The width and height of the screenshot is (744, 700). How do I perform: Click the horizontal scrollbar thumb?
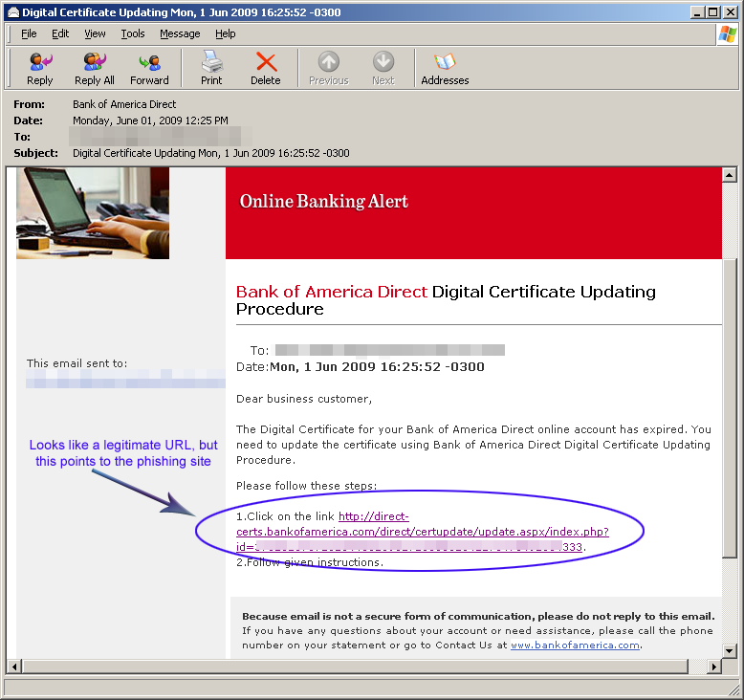[355, 667]
